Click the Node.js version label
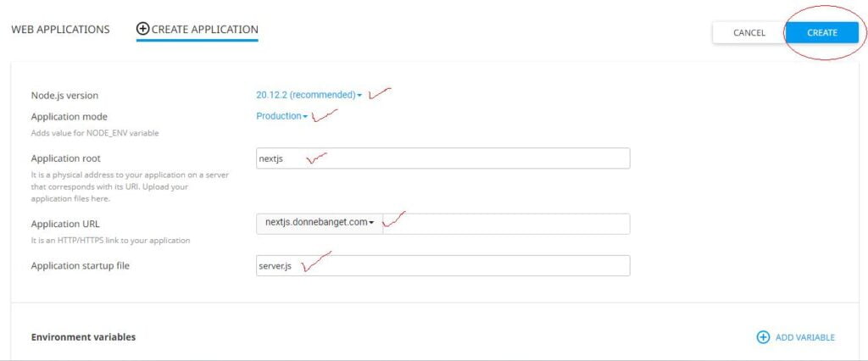The image size is (868, 361). (x=64, y=95)
